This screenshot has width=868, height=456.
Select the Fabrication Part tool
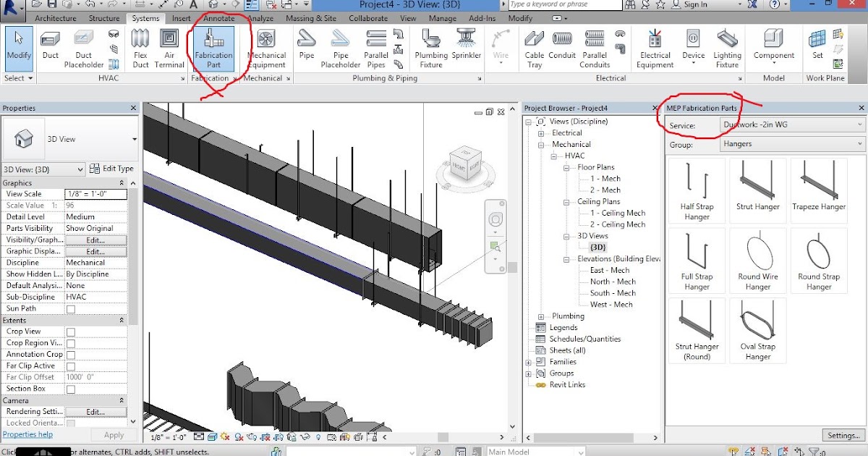click(213, 48)
